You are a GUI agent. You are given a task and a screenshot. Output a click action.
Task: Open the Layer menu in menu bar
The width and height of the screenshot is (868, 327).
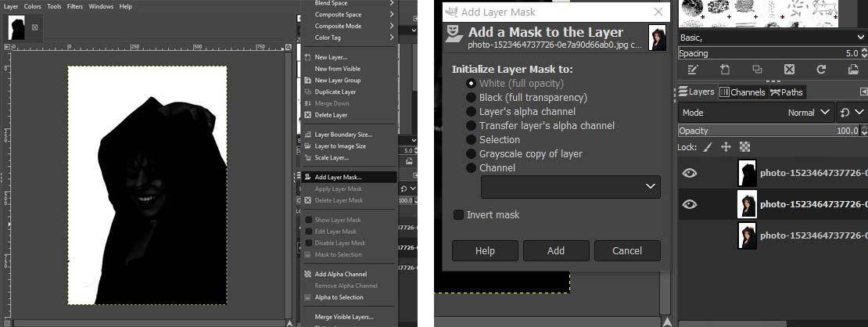[10, 7]
